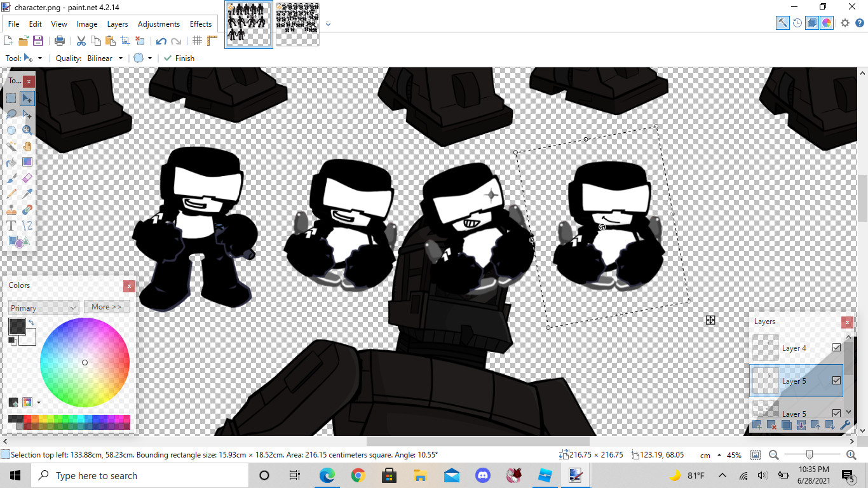Select the Paint Bucket tool

[11, 162]
